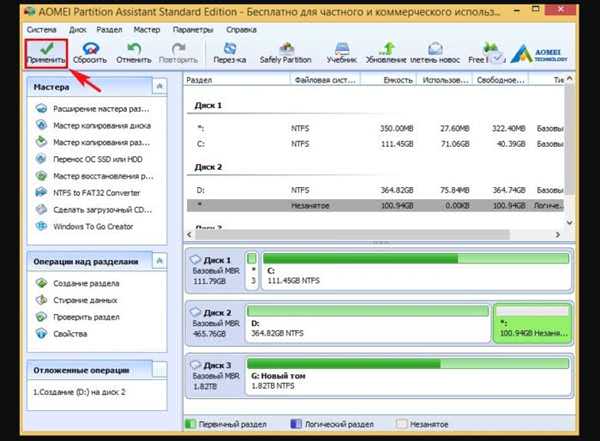This screenshot has width=600, height=441.
Task: Open the Учебник tutorial icon
Action: 342,53
